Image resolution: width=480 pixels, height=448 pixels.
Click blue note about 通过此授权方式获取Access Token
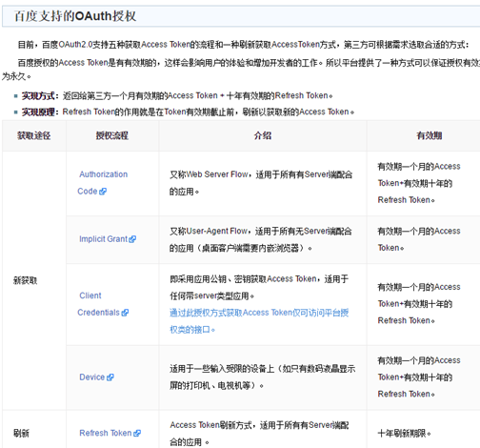pyautogui.click(x=259, y=321)
